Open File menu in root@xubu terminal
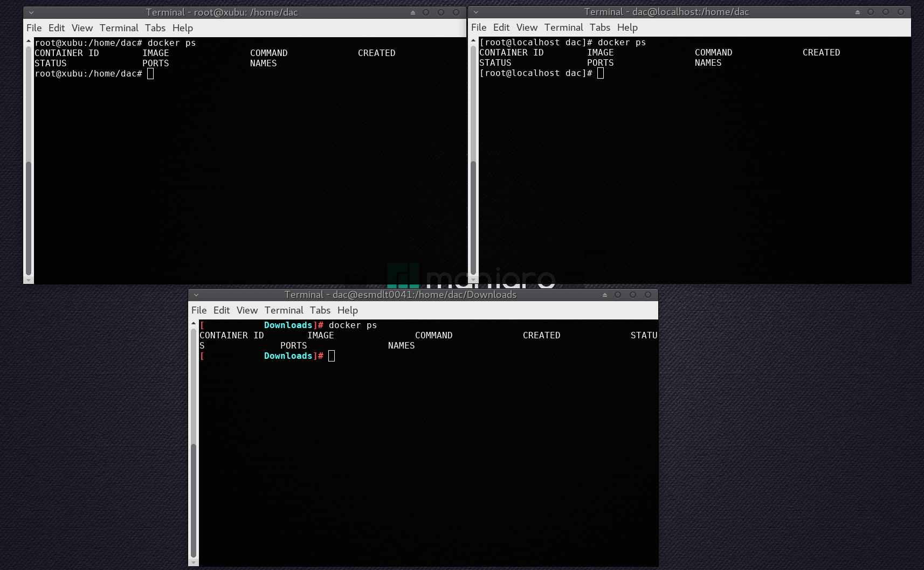This screenshot has height=570, width=924. (34, 28)
